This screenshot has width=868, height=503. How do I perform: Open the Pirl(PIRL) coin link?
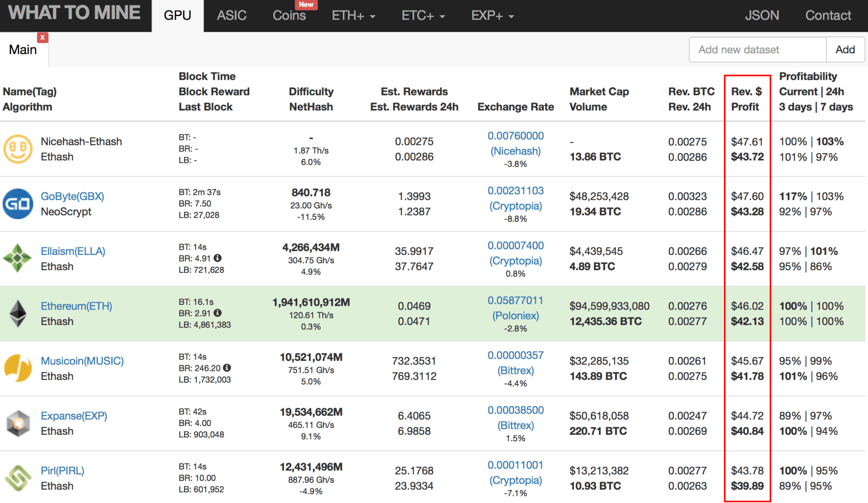[62, 470]
